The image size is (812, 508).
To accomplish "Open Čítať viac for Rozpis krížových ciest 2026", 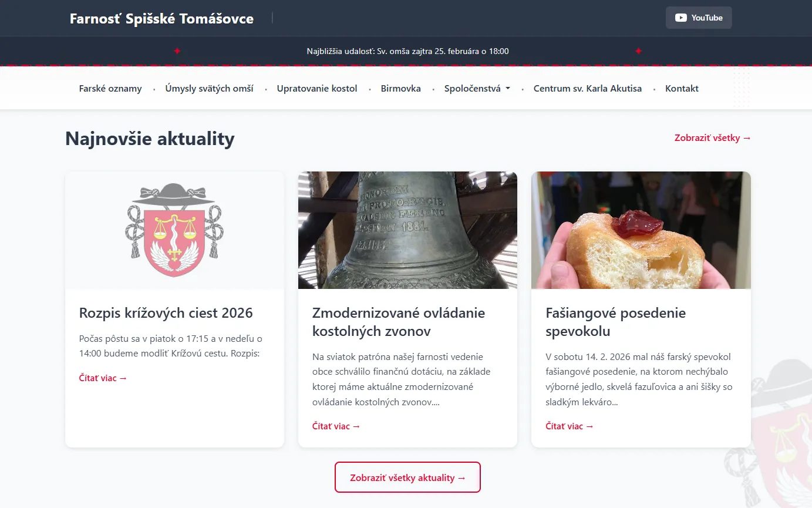I will pos(103,378).
